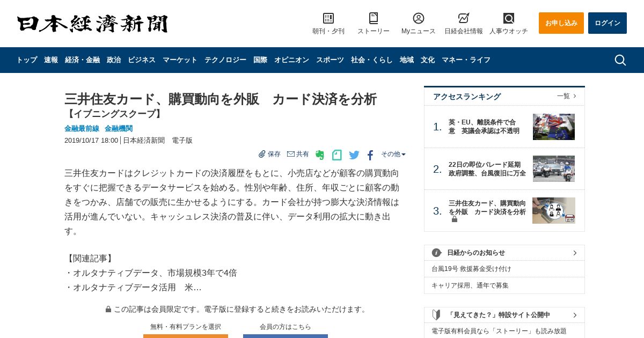The image size is (644, 338).
Task: Open ranking 1 英・EU離脱条件 article
Action: [x=485, y=127]
